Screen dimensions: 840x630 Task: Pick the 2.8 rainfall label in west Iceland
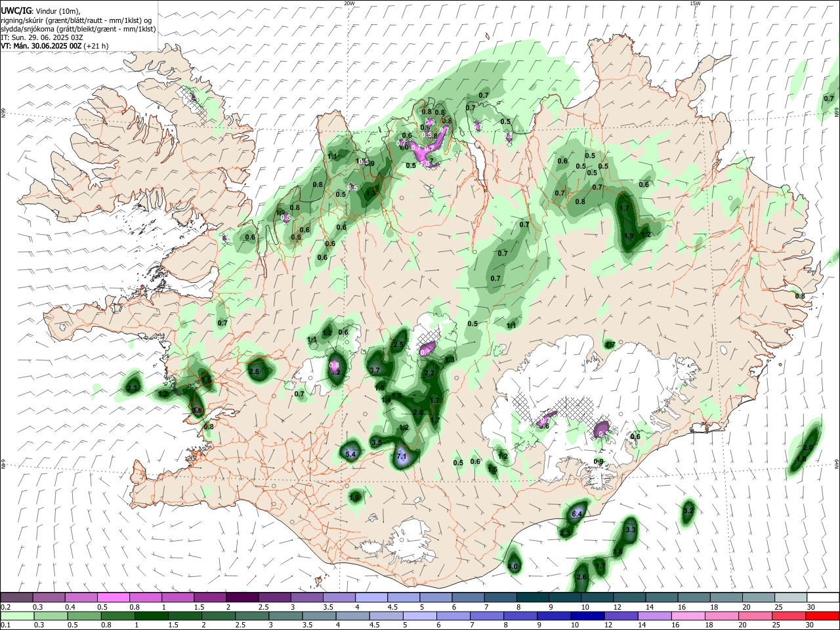click(x=255, y=371)
